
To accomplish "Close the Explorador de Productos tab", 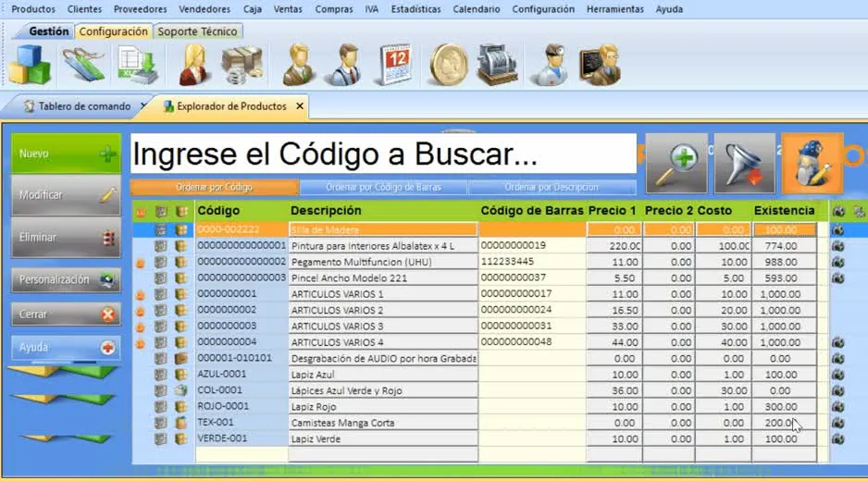I will [300, 105].
